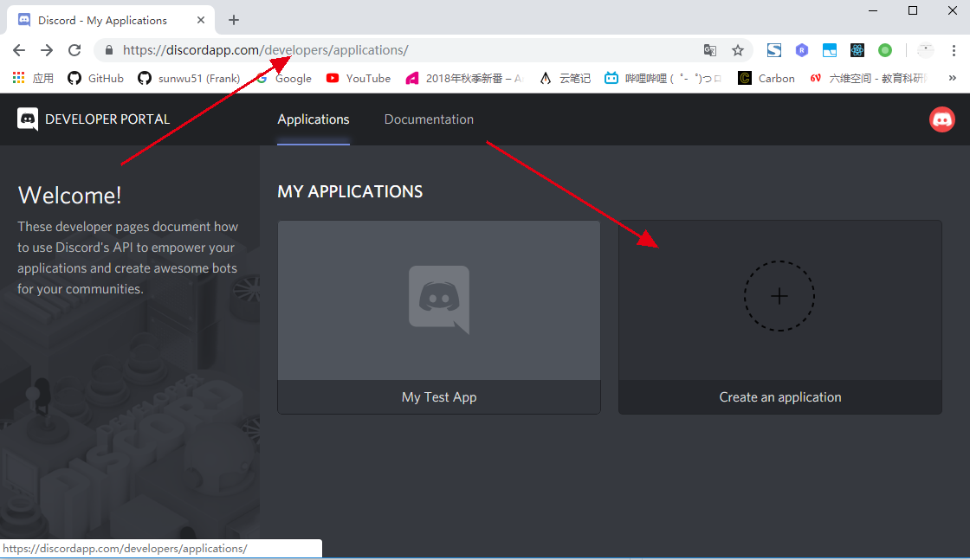Click the dashed plus circle icon
Viewport: 970px width, 560px height.
779,296
